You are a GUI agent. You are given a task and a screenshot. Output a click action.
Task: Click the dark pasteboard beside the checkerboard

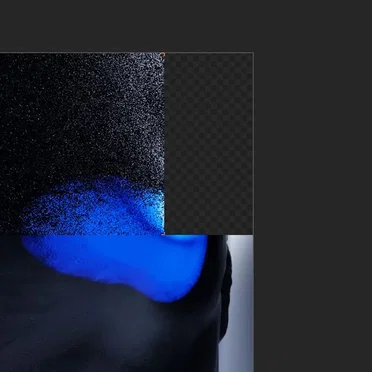[313, 144]
